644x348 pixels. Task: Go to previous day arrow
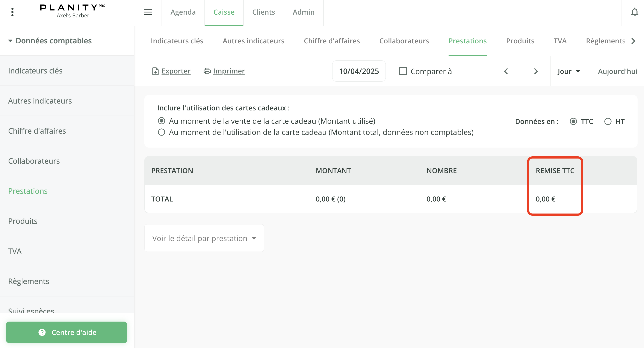click(x=506, y=71)
